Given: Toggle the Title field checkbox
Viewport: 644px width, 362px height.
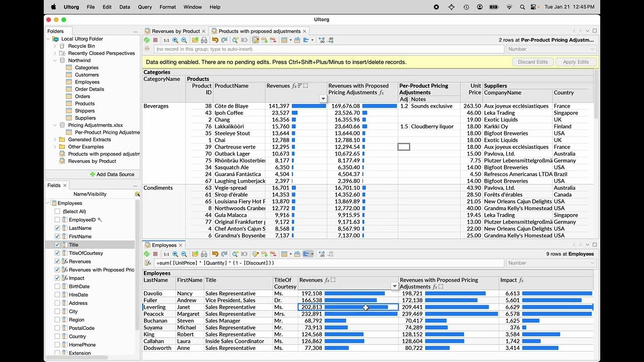Looking at the screenshot, I should 57,245.
